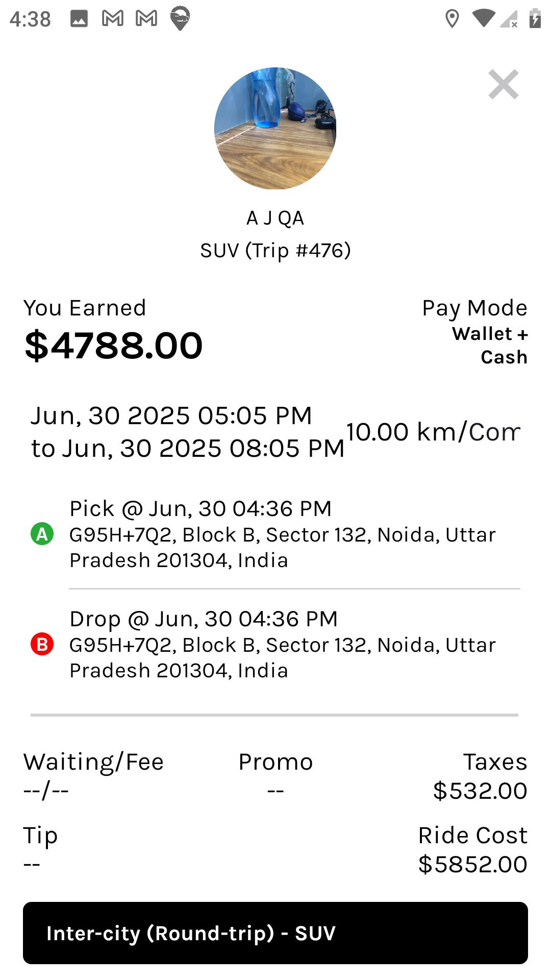
Task: Tap the Wi-Fi status icon
Action: point(483,19)
